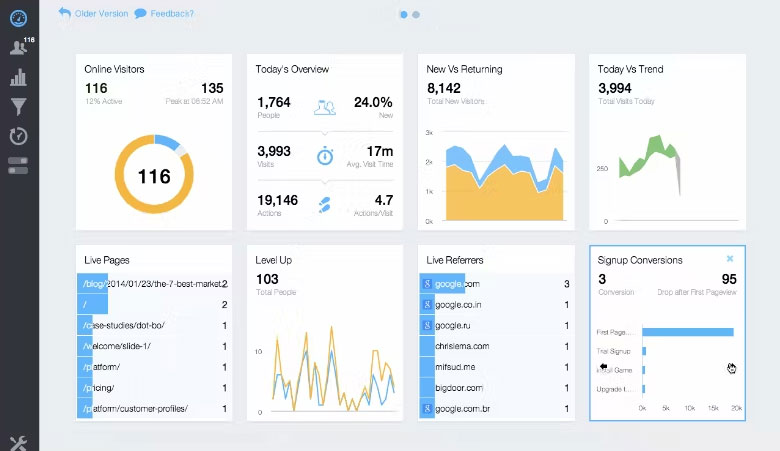Screen dimensions: 780x451
Task: Open the /platform/customer-profiles/ live page row
Action: [x=154, y=409]
